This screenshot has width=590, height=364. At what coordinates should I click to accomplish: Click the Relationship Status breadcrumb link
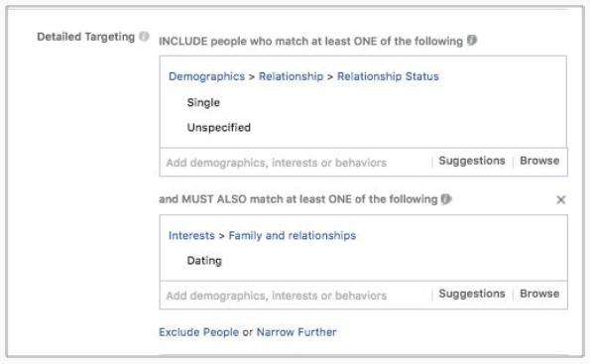coord(388,76)
